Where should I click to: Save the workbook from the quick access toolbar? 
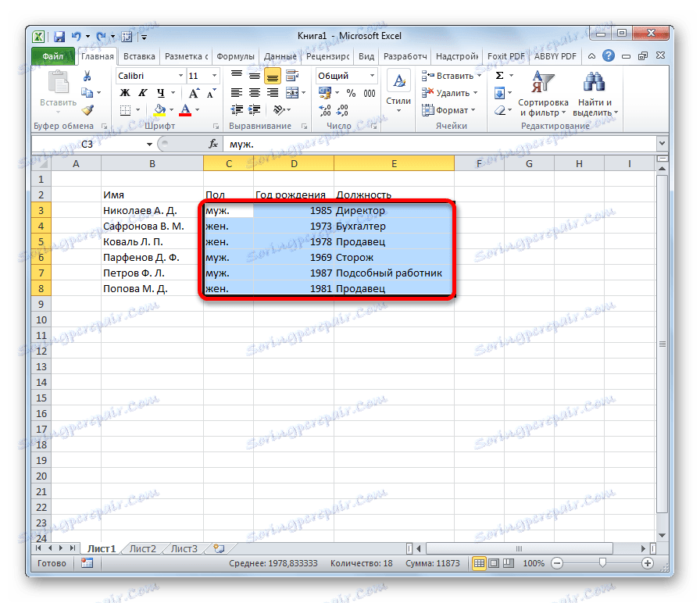(59, 36)
